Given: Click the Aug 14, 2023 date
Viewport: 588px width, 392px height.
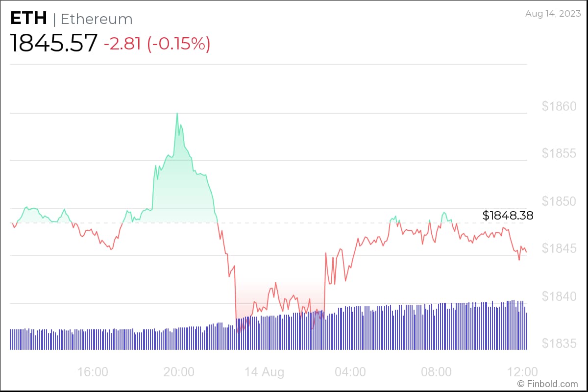Looking at the screenshot, I should (552, 14).
